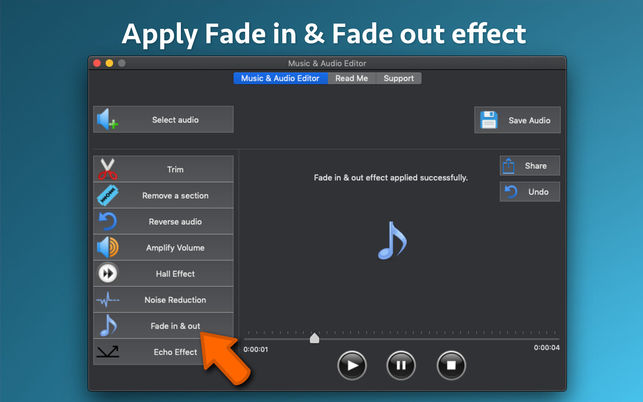The image size is (643, 402).
Task: Open the Support tab
Action: pos(399,78)
